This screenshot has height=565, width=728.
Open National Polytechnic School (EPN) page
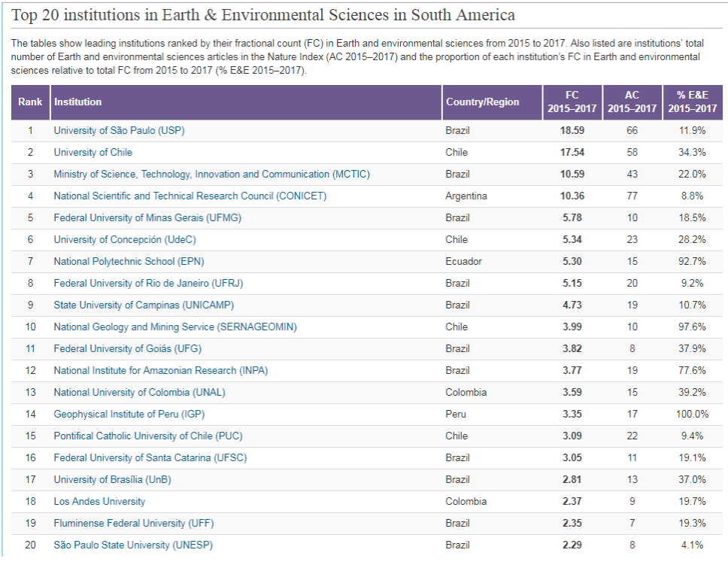129,261
